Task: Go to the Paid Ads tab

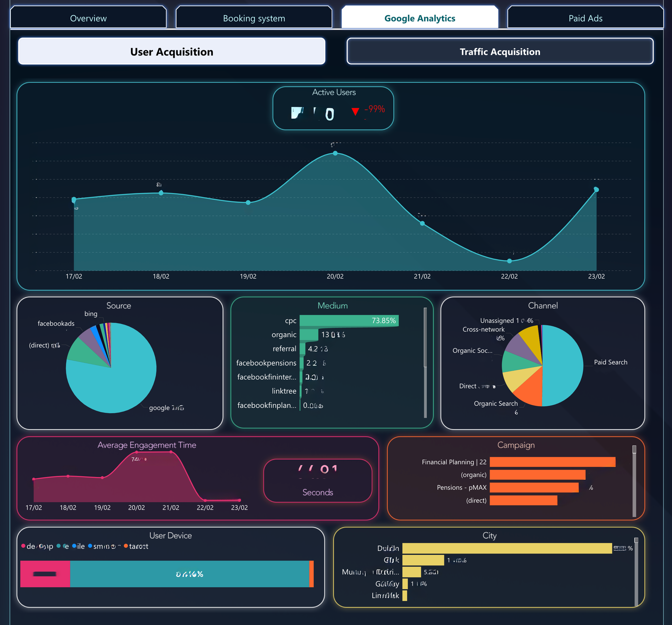Action: pos(585,17)
